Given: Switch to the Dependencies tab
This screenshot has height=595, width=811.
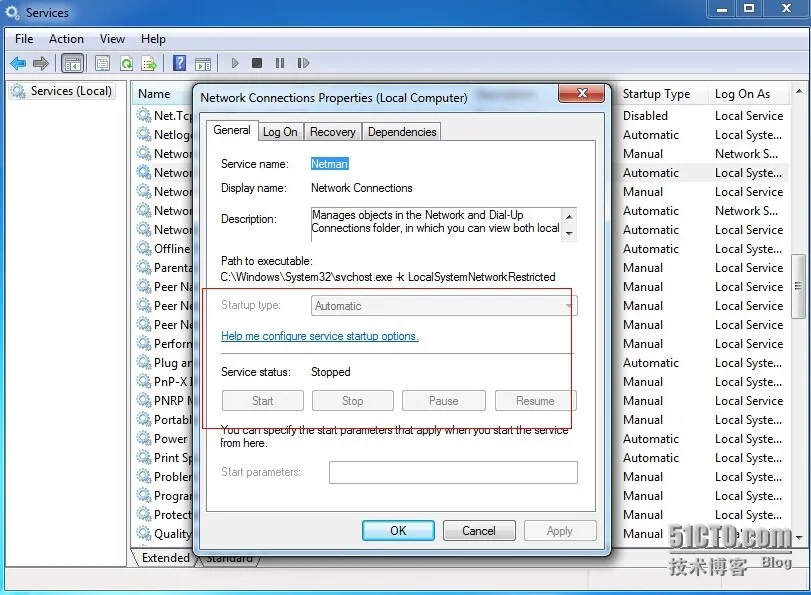Looking at the screenshot, I should [402, 132].
